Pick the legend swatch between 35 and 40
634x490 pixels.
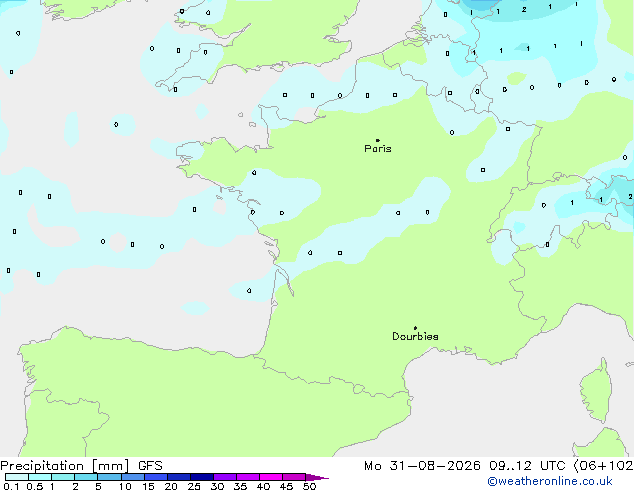[x=247, y=477]
